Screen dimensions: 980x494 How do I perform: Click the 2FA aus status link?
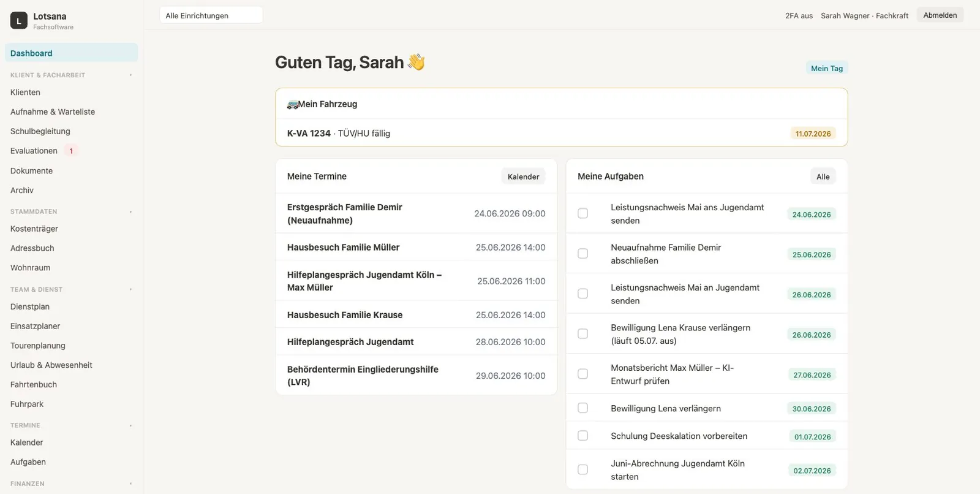click(799, 16)
